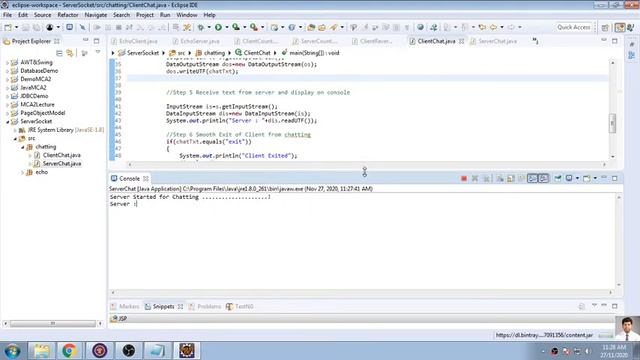Terminate the running ServerChat console process
This screenshot has width=640, height=360.
464,179
